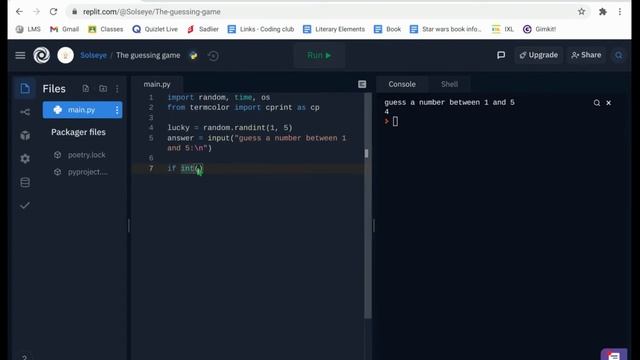Open the Files panel three-dot menu
The height and width of the screenshot is (360, 640).
[117, 89]
